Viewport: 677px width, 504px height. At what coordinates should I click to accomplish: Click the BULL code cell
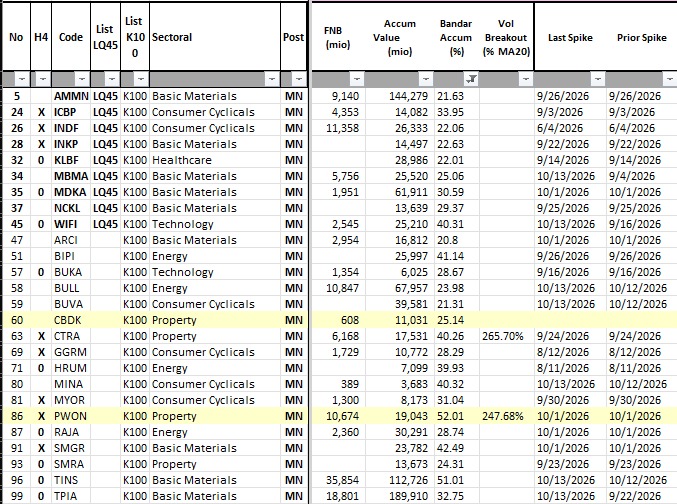pyautogui.click(x=71, y=288)
